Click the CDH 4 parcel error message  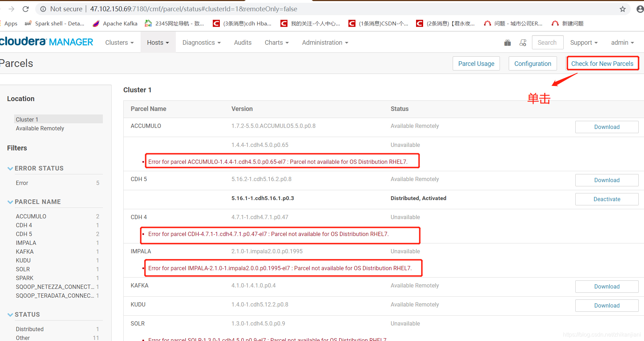tap(268, 234)
